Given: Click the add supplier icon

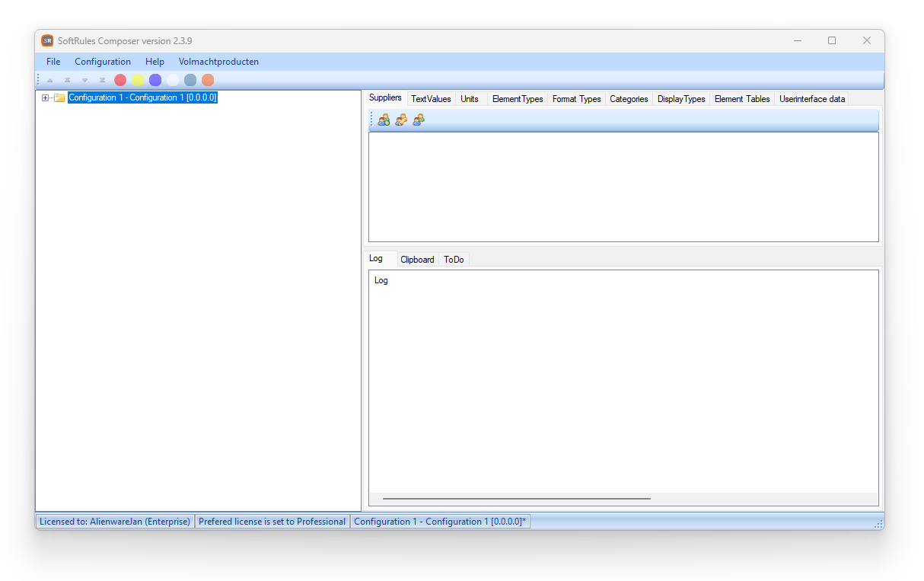Looking at the screenshot, I should pyautogui.click(x=384, y=120).
